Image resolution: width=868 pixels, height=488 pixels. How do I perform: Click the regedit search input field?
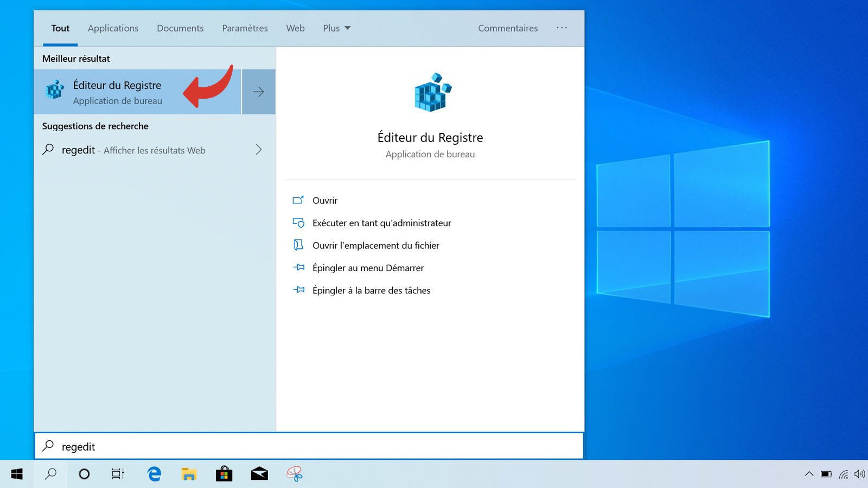[x=309, y=446]
